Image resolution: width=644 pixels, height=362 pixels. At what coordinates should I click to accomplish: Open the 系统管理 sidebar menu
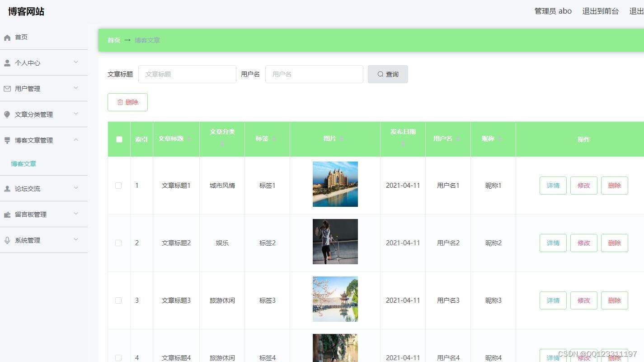point(44,240)
